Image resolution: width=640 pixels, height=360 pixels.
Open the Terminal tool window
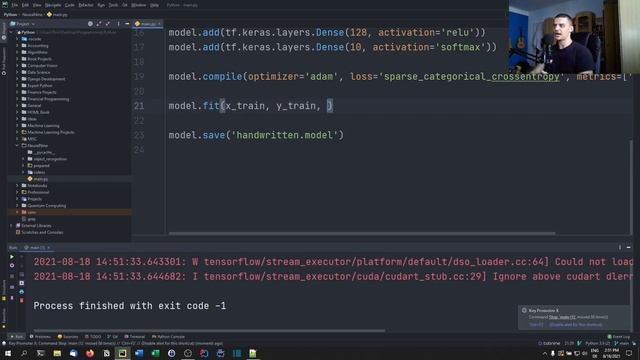[135, 337]
